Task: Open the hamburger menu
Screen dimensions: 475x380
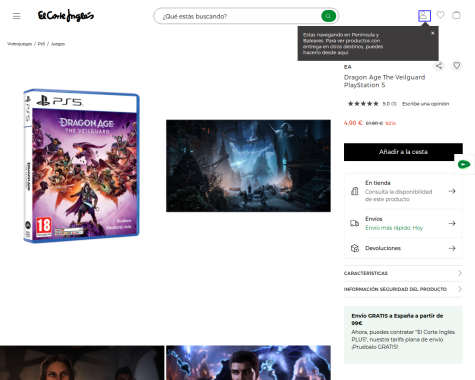Action: point(17,16)
